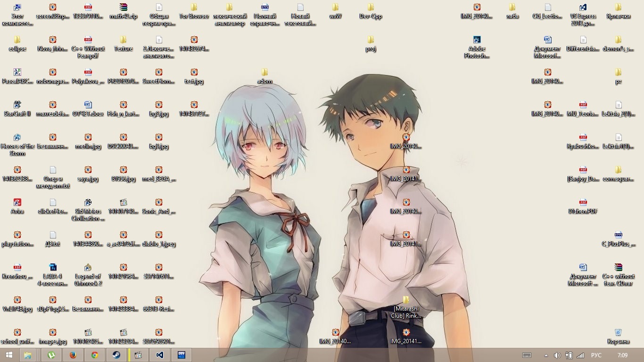Image resolution: width=644 pixels, height=362 pixels.
Task: Select the [Mitarashi Club] Rink folder
Action: point(406,307)
